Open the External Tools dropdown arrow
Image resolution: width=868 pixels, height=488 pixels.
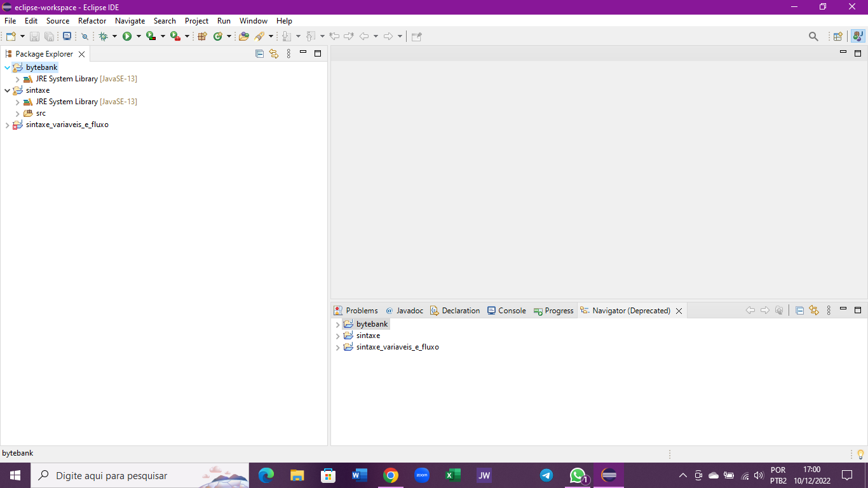pyautogui.click(x=187, y=36)
